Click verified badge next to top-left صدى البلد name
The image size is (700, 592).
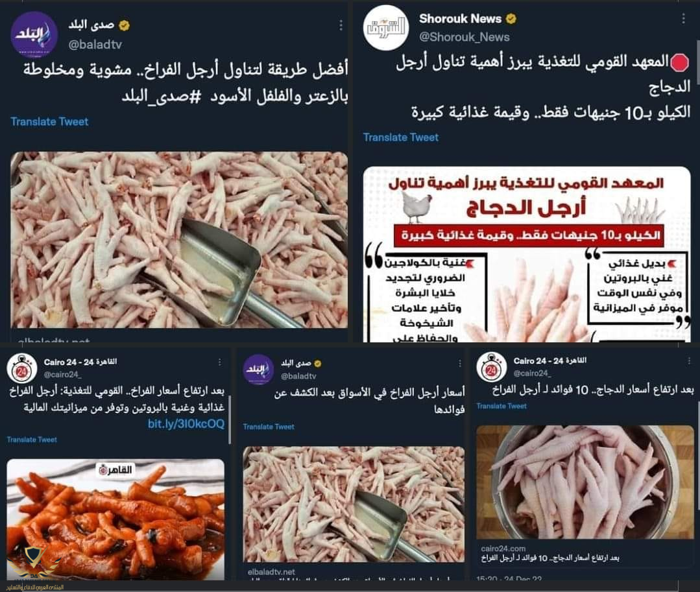coord(124,25)
